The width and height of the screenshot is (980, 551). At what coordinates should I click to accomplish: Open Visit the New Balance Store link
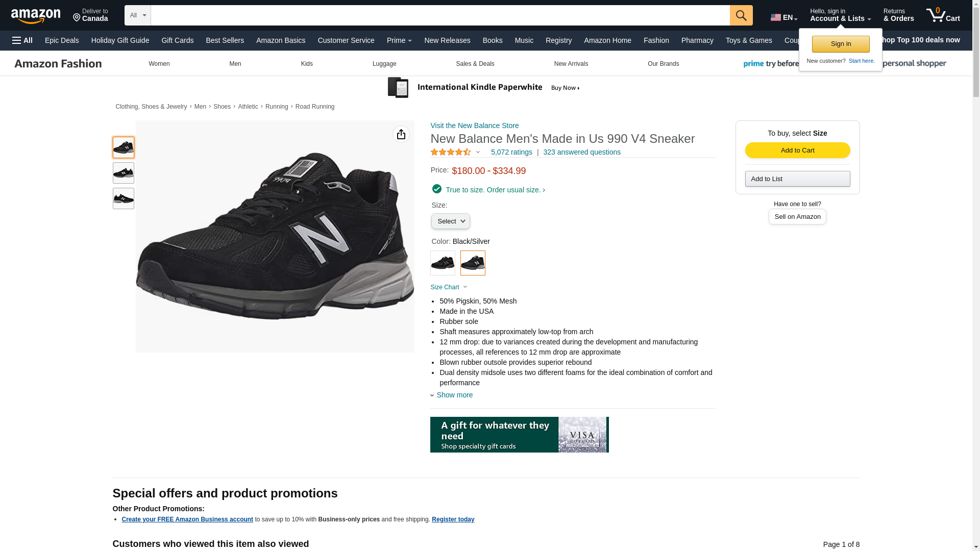coord(475,126)
